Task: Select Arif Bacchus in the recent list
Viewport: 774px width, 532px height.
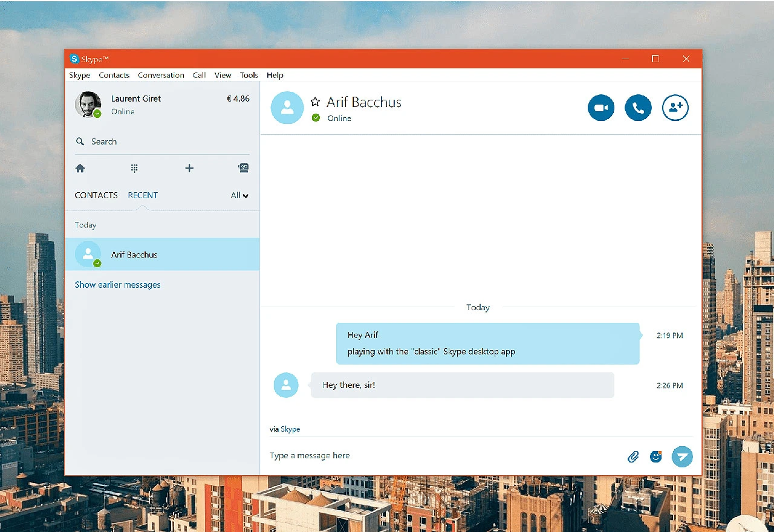Action: click(162, 255)
